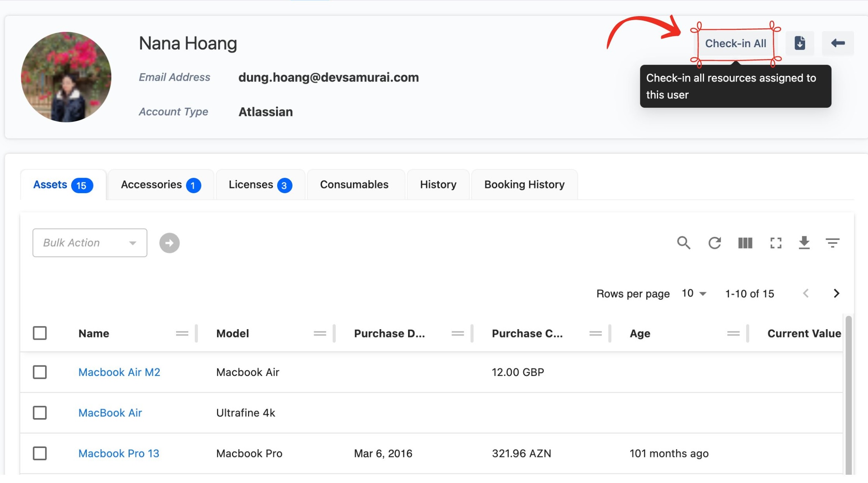Open the Bulk Action dropdown
Viewport: 868px width, 483px height.
point(90,243)
